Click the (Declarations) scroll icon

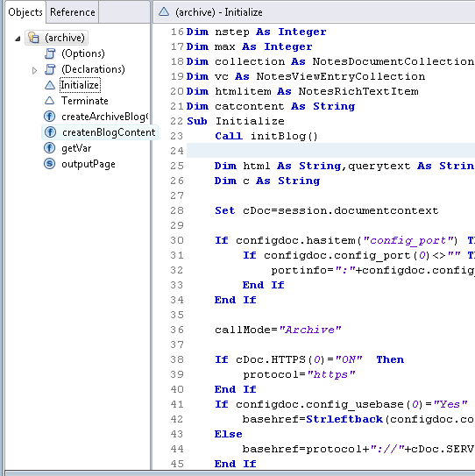[x=50, y=69]
